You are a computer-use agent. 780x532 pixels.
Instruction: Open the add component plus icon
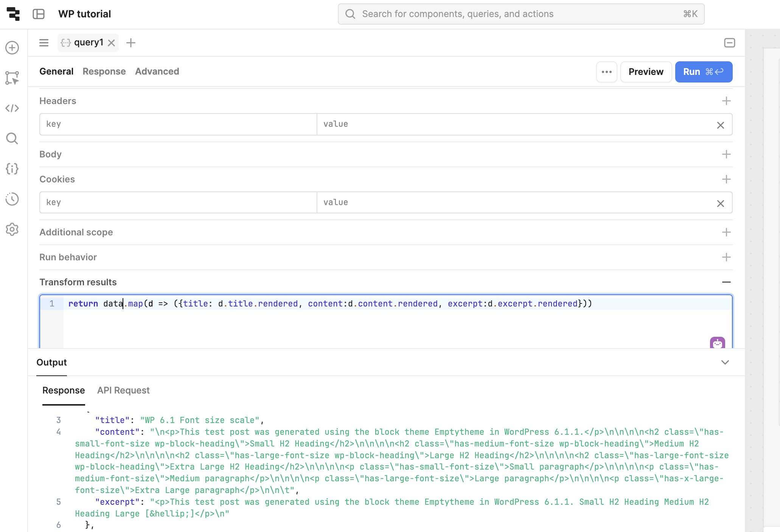tap(12, 48)
